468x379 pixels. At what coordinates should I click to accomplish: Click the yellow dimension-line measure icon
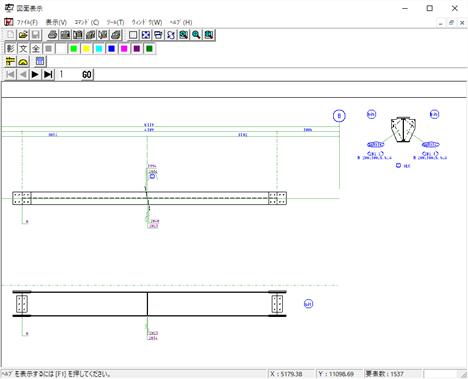[x=10, y=61]
